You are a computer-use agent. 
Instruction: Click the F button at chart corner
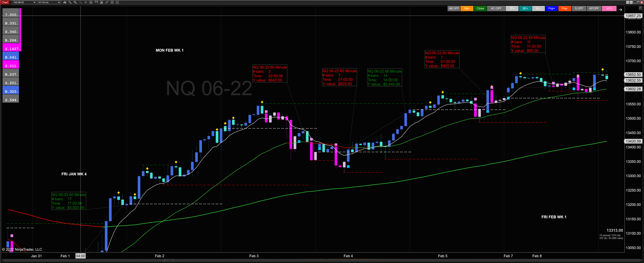click(640, 8)
